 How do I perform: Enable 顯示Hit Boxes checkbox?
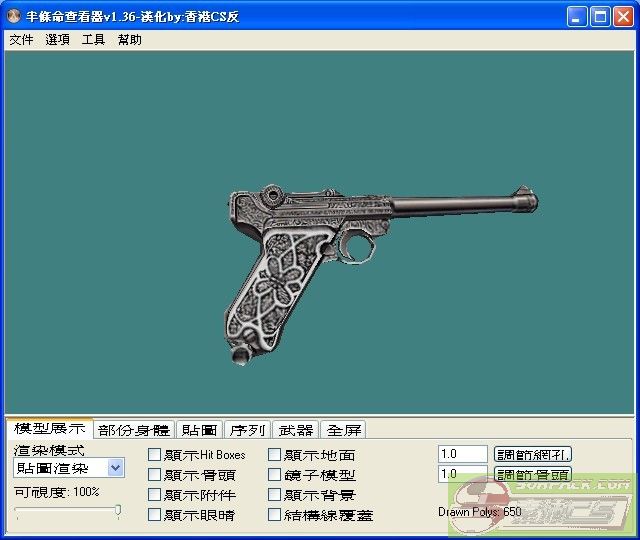(154, 454)
